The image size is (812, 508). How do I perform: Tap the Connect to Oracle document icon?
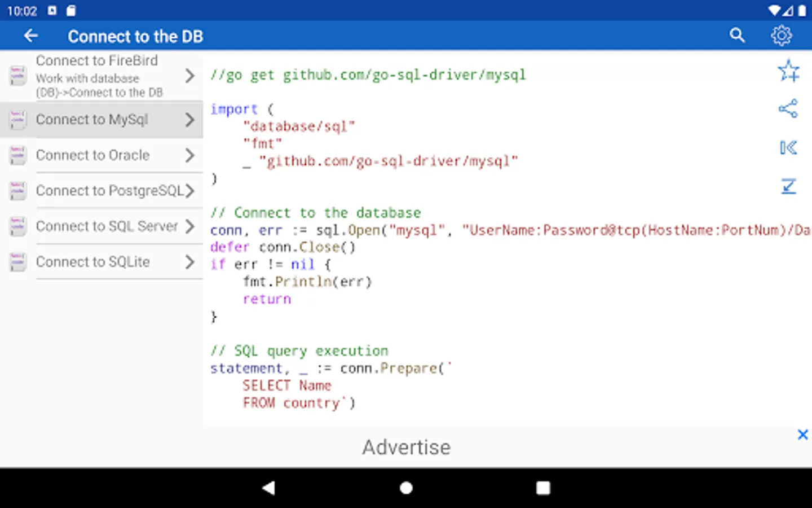(18, 155)
